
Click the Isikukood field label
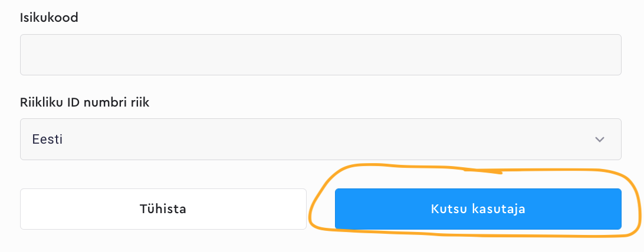pyautogui.click(x=50, y=17)
